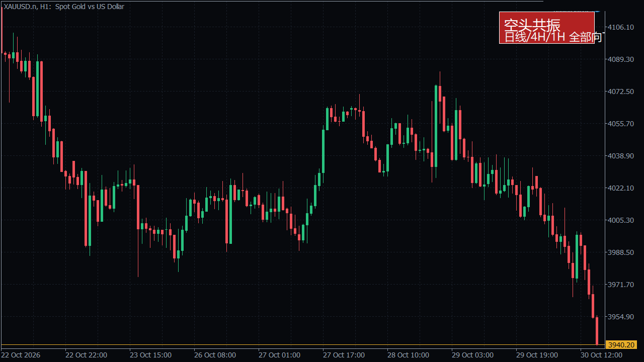Select the 30 Oct 12:00 time label
Image resolution: width=644 pixels, height=362 pixels.
[601, 355]
